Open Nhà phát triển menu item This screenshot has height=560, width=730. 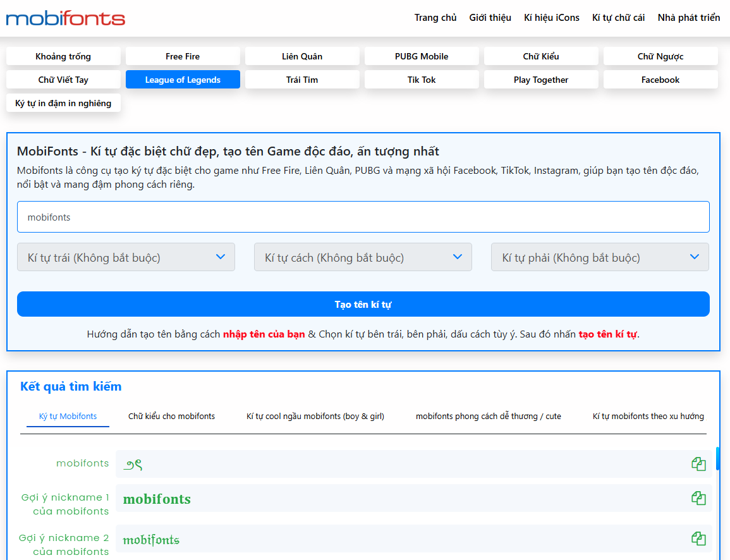pos(688,18)
